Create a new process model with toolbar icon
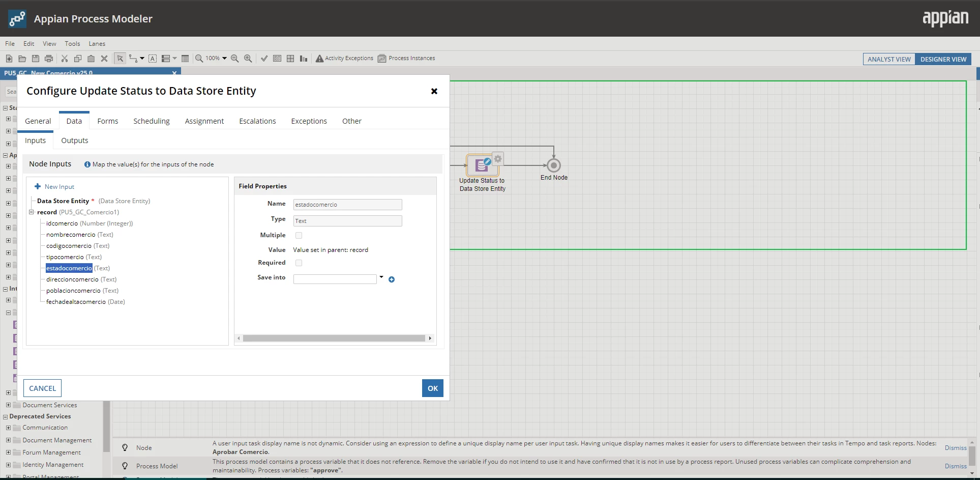 (x=9, y=59)
